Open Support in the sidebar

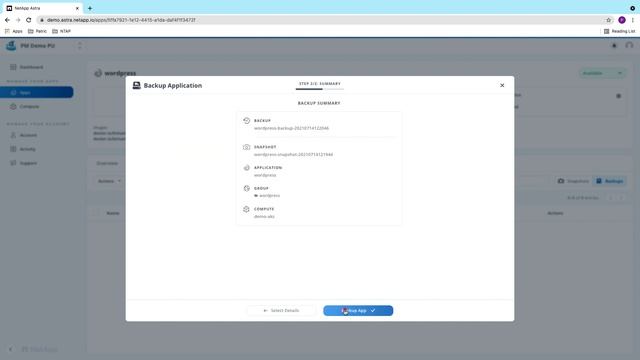click(28, 163)
